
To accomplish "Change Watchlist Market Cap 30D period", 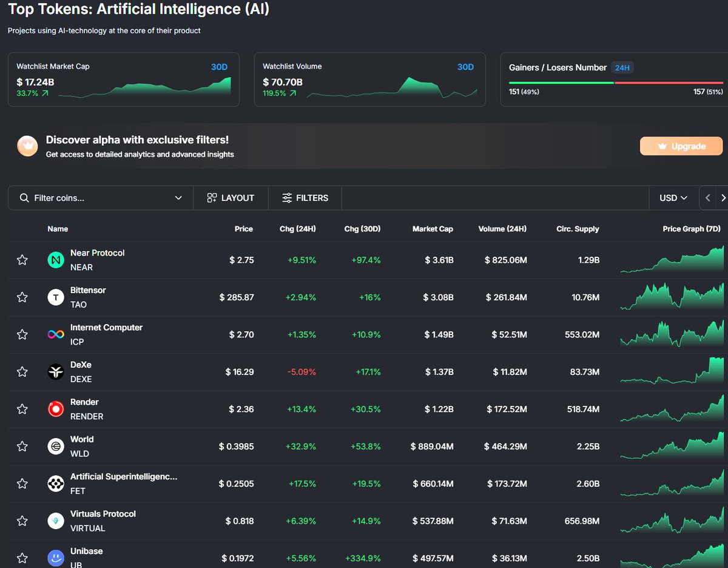I will (219, 67).
